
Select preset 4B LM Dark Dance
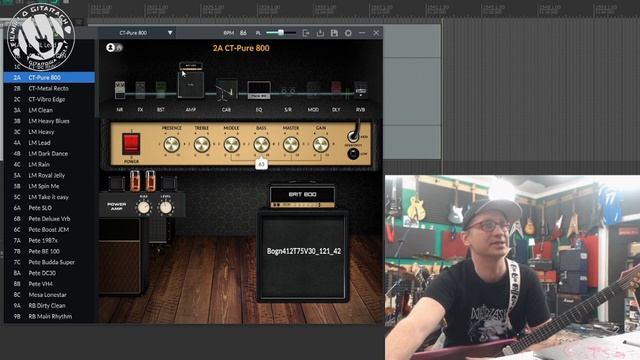[x=49, y=153]
